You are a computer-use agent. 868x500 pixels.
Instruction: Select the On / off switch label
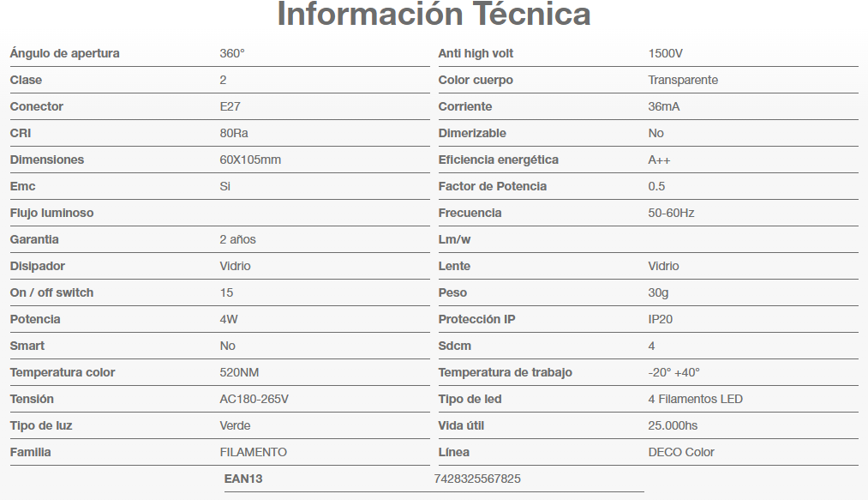[51, 292]
